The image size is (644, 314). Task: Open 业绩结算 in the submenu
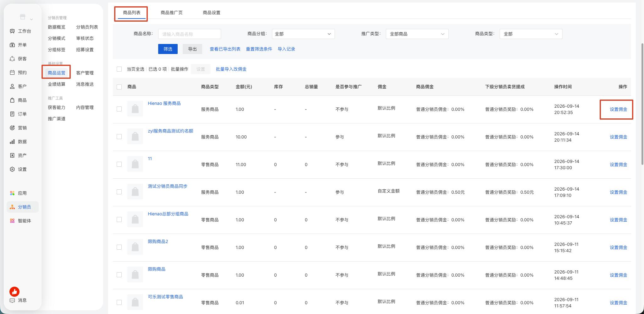coord(57,84)
